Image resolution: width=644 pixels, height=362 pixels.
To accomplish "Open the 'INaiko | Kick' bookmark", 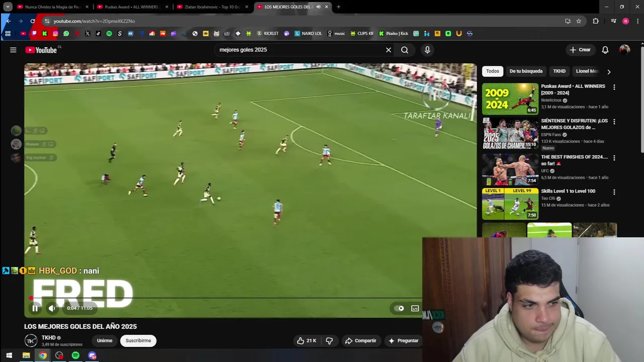I will click(393, 34).
